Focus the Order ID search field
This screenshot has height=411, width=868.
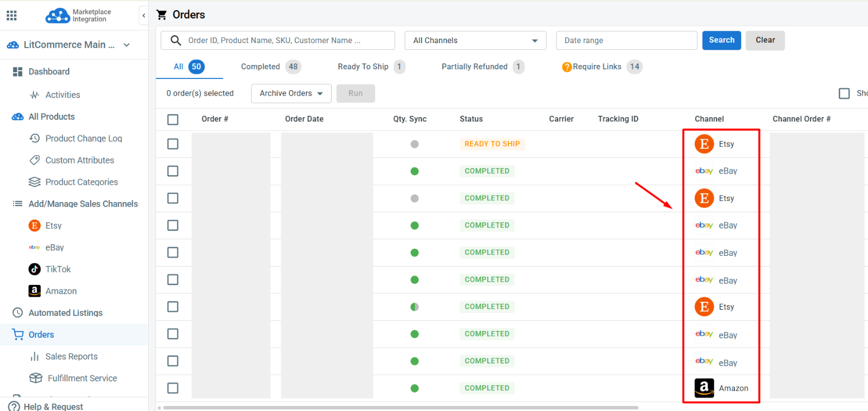277,40
